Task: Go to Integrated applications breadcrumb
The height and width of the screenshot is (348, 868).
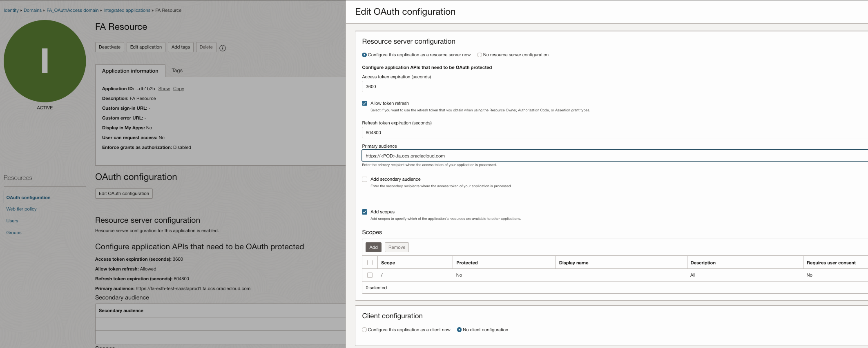Action: click(x=127, y=10)
